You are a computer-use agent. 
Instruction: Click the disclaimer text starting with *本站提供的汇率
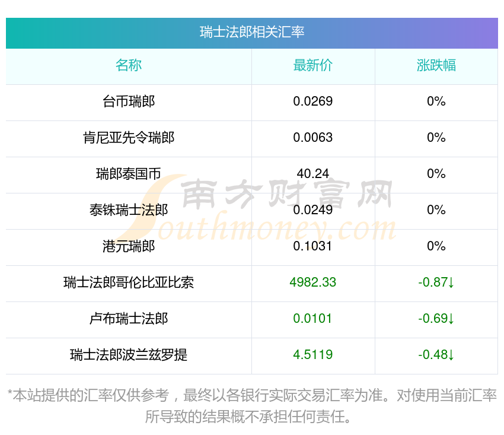click(251, 406)
